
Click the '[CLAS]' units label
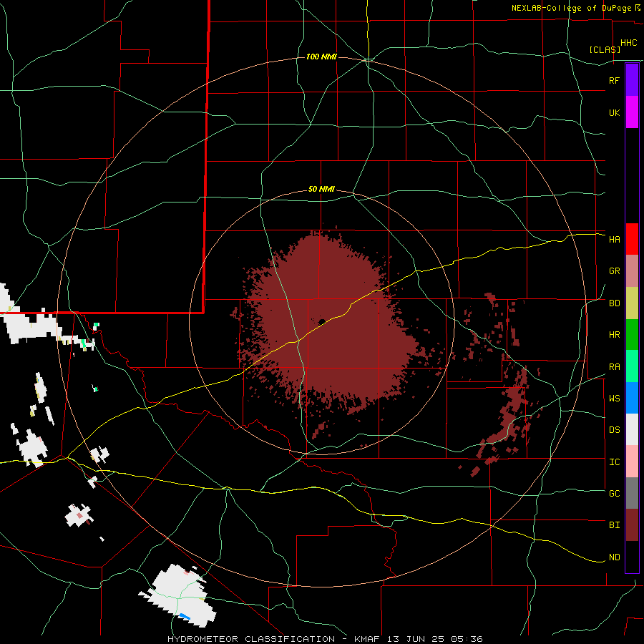tap(605, 49)
